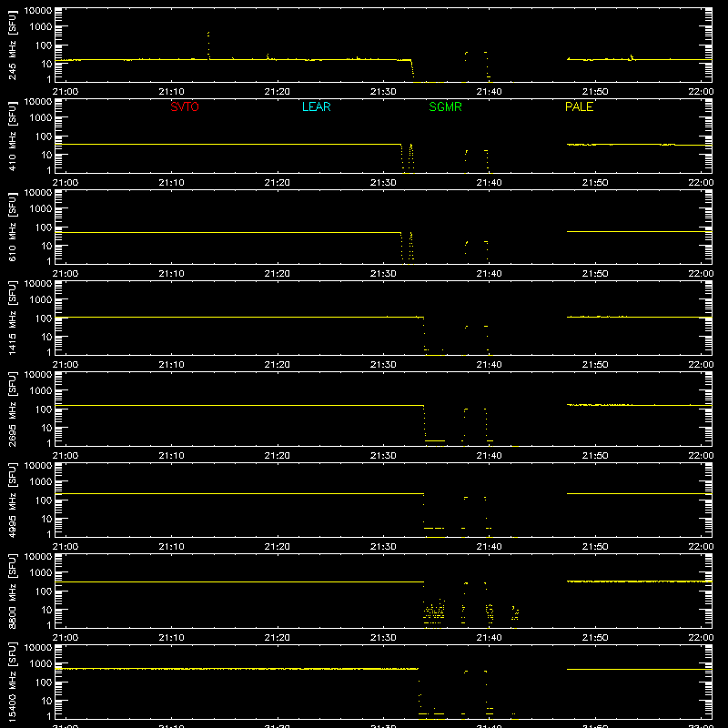The image size is (728, 728).
Task: Click the tall spike in the 245 MHz trace
Action: [208, 45]
